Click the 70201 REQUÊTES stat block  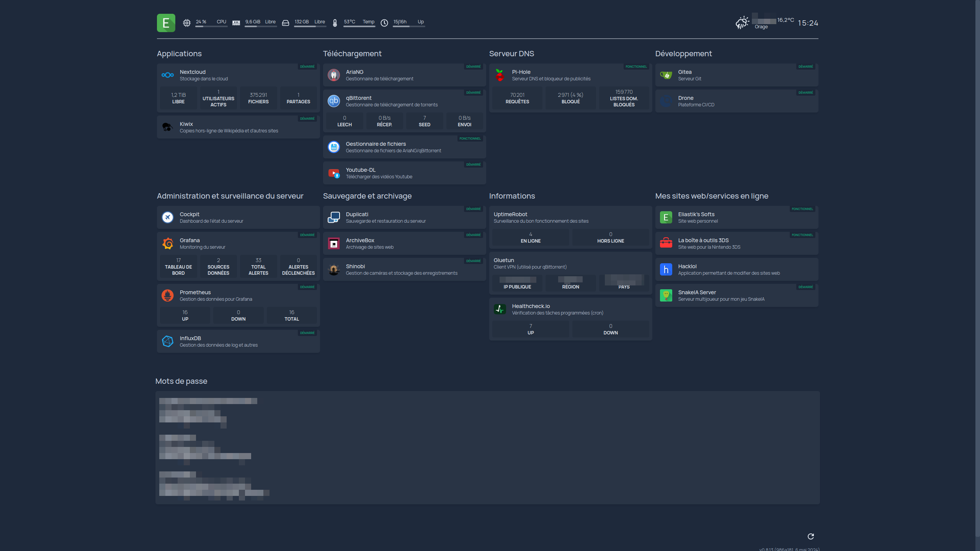click(x=518, y=98)
